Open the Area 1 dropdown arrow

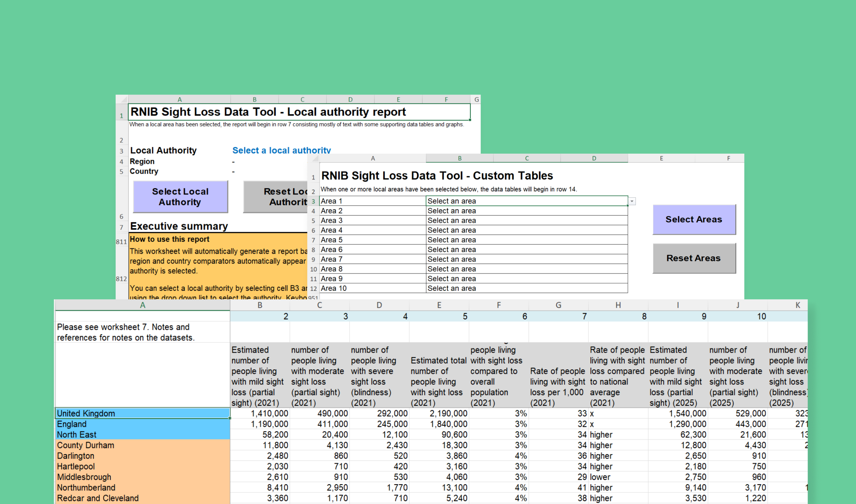[632, 201]
